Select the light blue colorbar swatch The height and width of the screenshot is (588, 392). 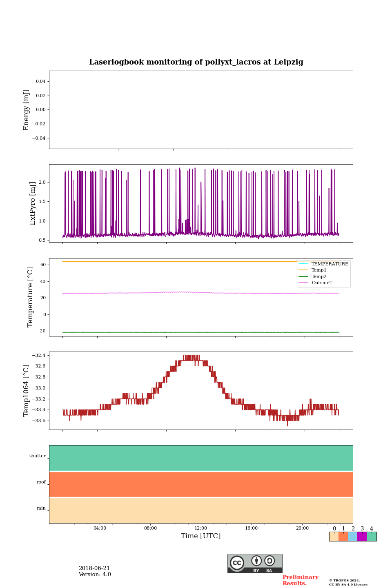(x=352, y=537)
